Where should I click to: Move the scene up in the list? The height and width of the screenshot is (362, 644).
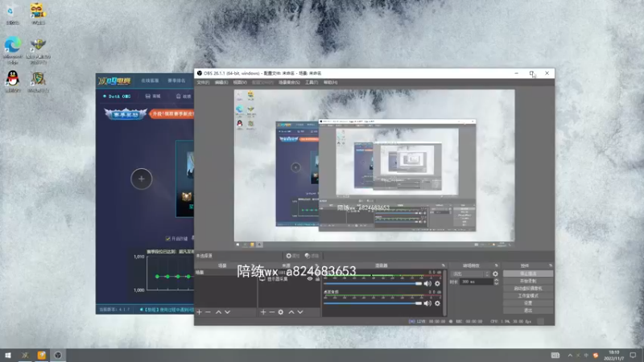[x=218, y=312]
